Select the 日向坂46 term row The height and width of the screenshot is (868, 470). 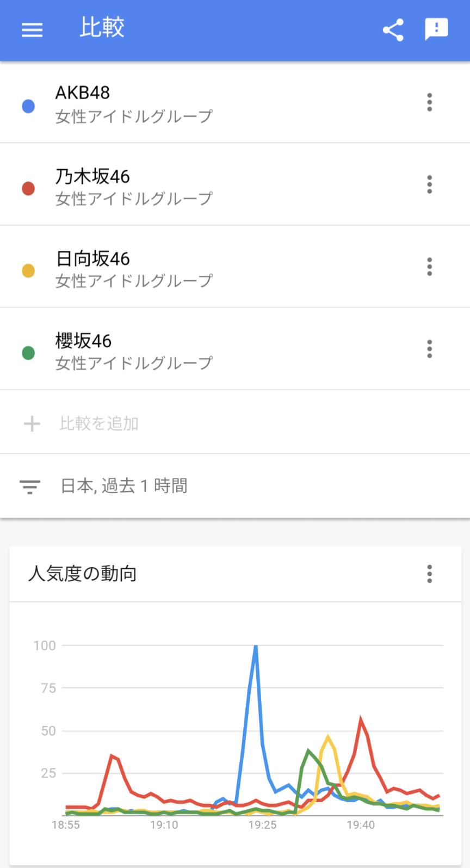point(218,267)
